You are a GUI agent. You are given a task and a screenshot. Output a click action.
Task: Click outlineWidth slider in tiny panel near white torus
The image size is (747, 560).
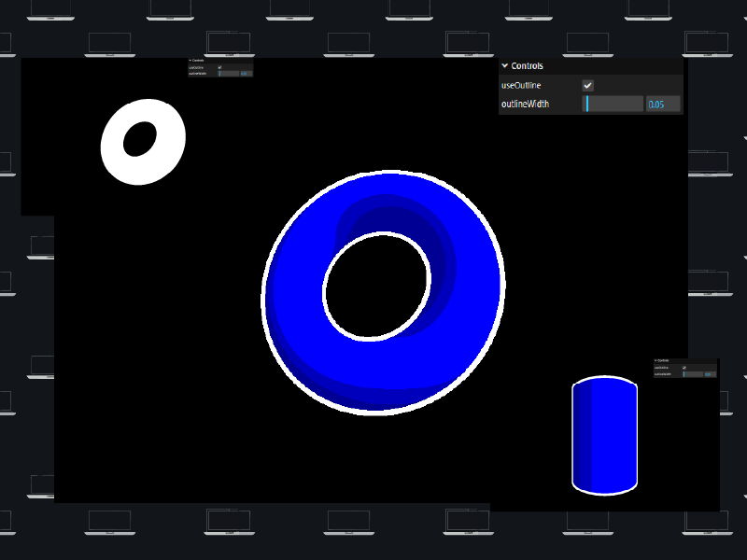click(x=228, y=73)
